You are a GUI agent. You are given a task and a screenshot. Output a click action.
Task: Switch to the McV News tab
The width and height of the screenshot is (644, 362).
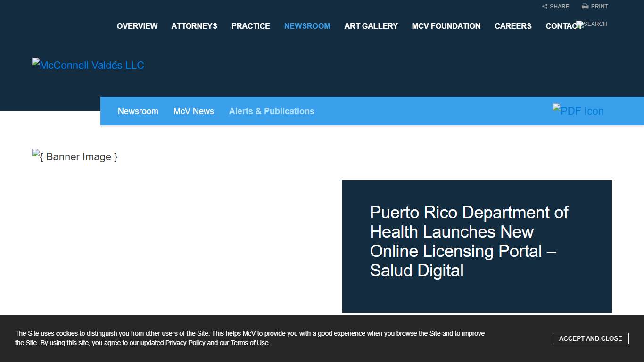(x=194, y=111)
